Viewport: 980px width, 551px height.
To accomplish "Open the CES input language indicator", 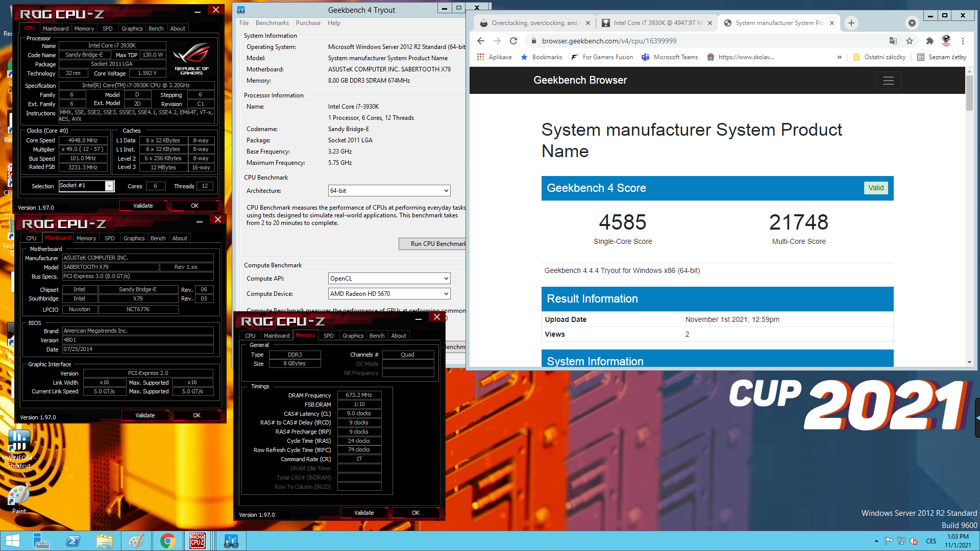I will point(931,541).
